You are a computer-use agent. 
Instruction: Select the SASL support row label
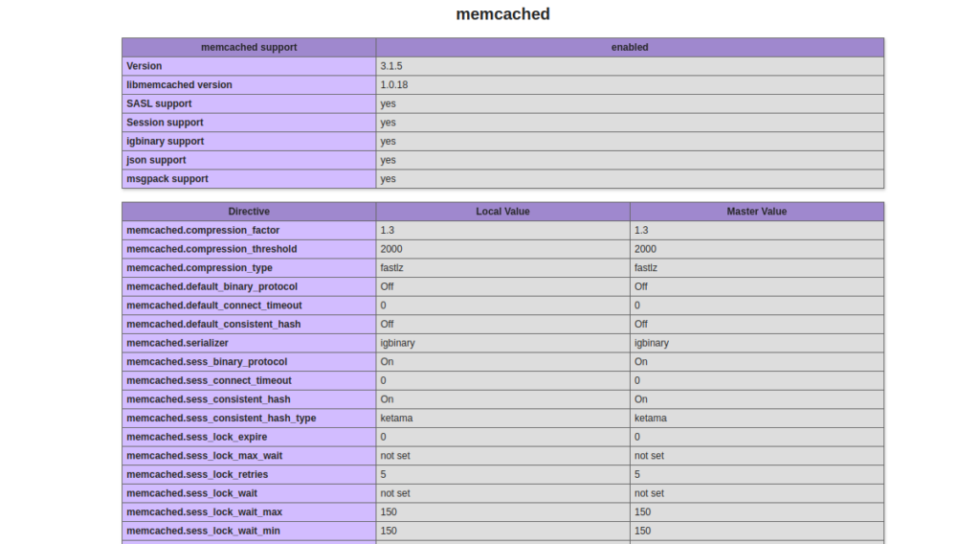coord(249,103)
